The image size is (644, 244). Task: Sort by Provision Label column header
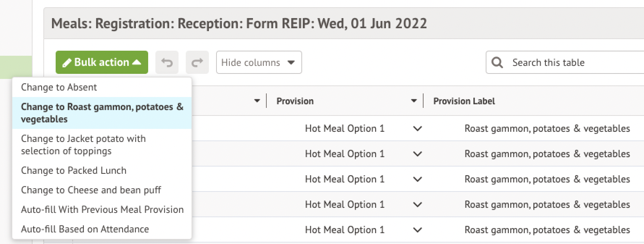click(464, 101)
